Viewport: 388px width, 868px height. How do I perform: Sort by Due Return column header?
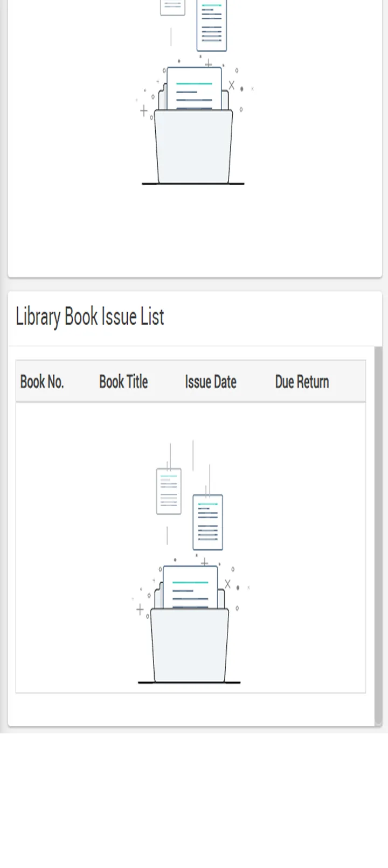tap(302, 382)
